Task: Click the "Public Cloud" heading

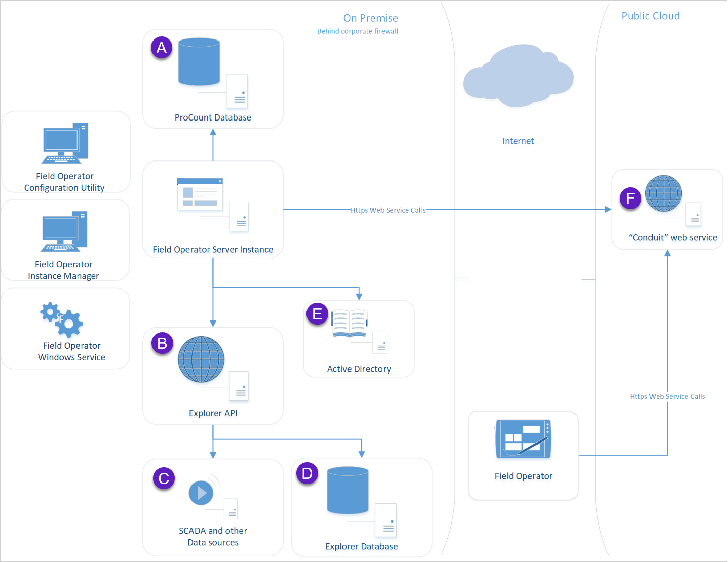Action: pyautogui.click(x=650, y=16)
